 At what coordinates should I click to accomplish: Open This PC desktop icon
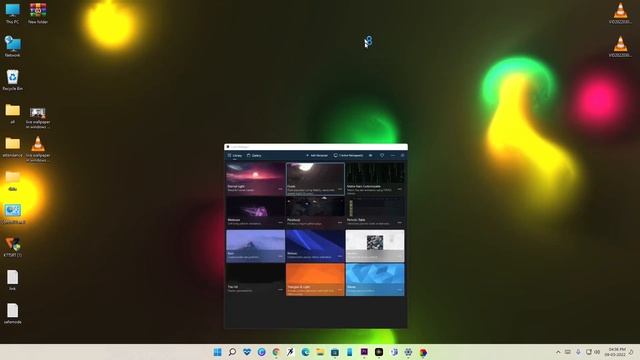tap(12, 13)
